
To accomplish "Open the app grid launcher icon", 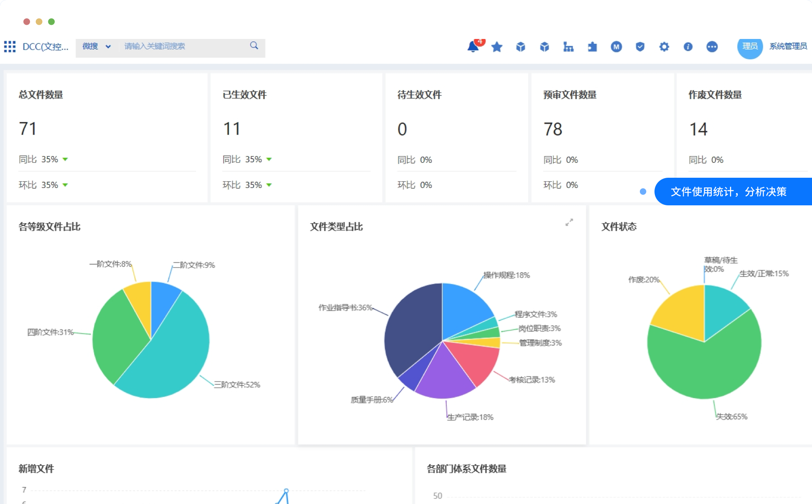I will pyautogui.click(x=10, y=47).
